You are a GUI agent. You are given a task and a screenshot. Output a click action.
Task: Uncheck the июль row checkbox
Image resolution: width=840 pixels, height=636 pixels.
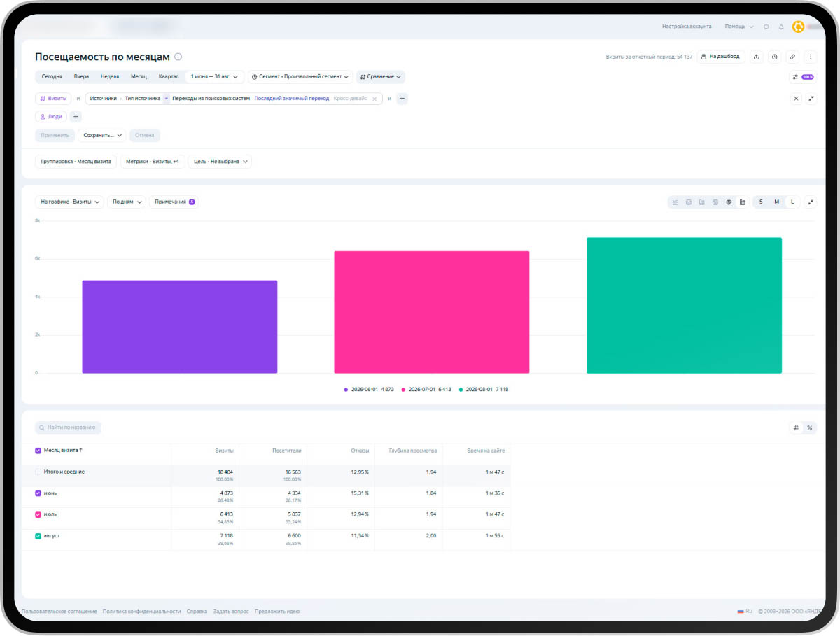pos(38,514)
